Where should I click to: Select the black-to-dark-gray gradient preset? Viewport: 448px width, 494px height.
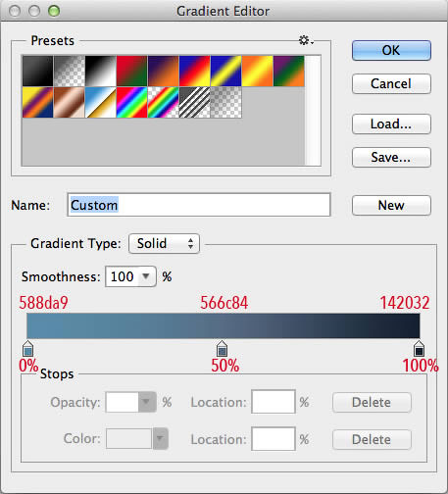point(37,71)
